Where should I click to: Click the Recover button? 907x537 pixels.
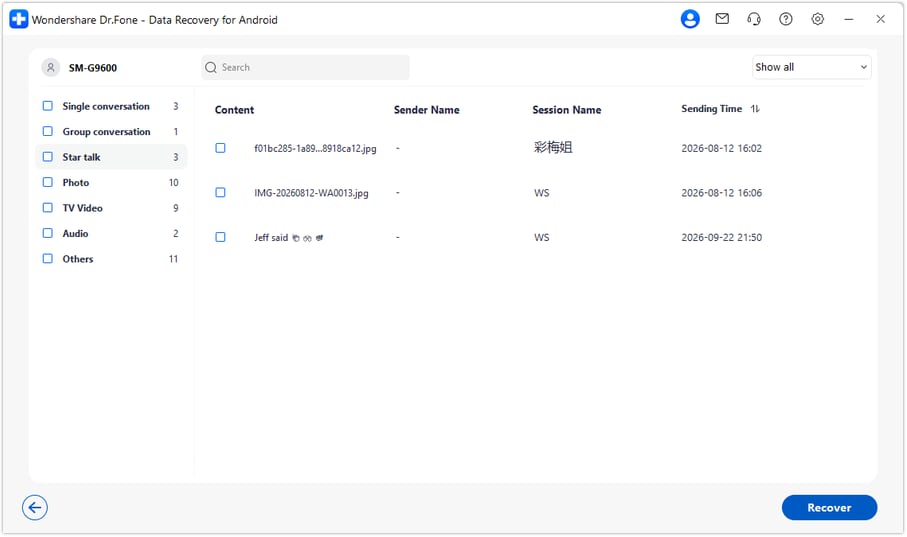829,507
